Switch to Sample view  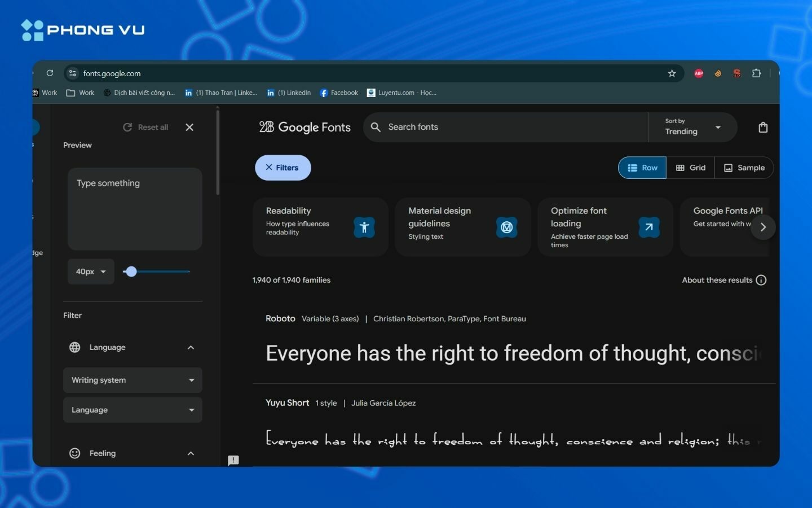(x=744, y=168)
